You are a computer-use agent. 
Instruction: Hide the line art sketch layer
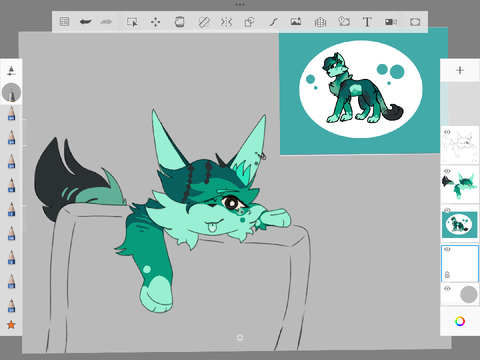point(447,132)
